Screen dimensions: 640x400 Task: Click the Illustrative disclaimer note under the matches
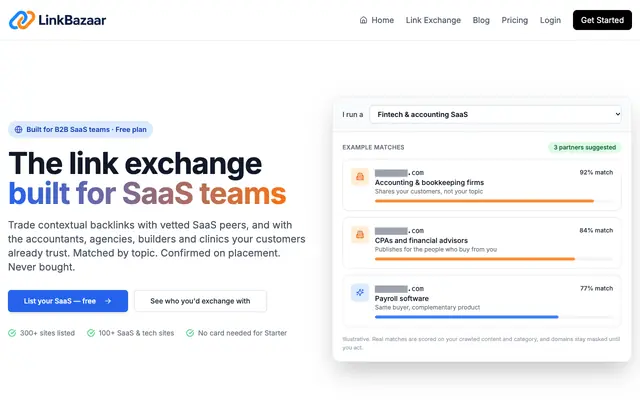(x=481, y=343)
